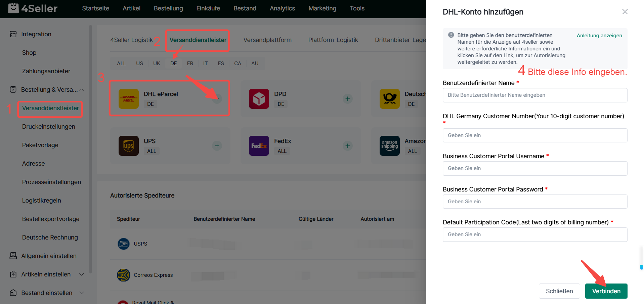Click the Schließen button
Screen dimensions: 644x304
(559, 291)
